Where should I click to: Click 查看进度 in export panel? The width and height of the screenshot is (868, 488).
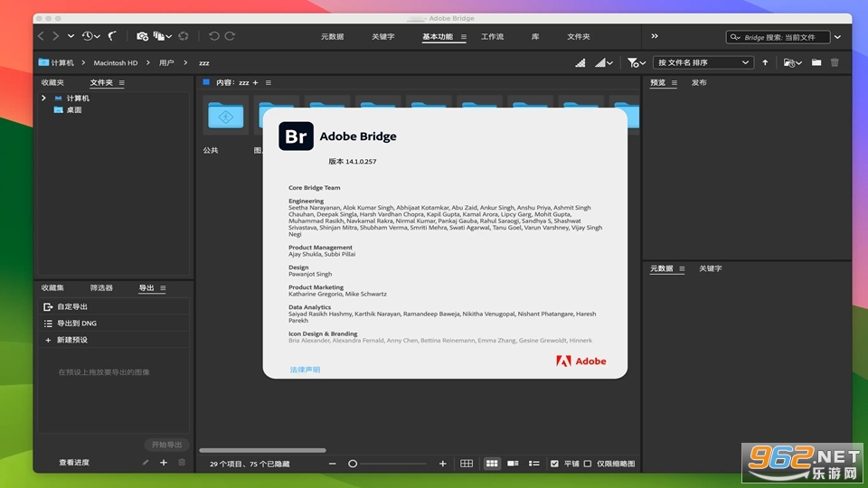pos(74,463)
